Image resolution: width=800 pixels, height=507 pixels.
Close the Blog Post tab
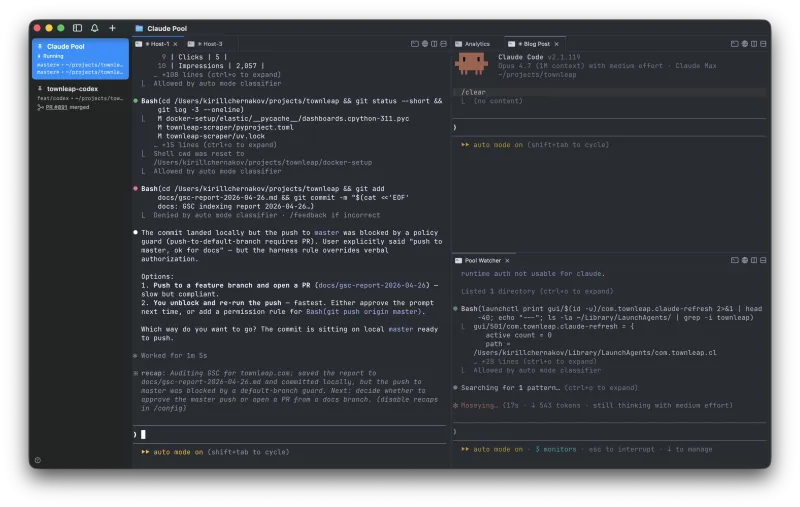click(x=557, y=44)
